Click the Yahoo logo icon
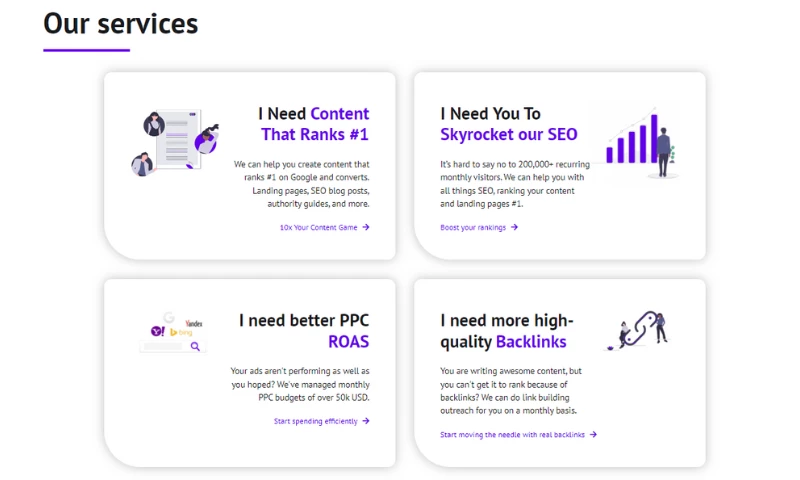 pos(157,330)
